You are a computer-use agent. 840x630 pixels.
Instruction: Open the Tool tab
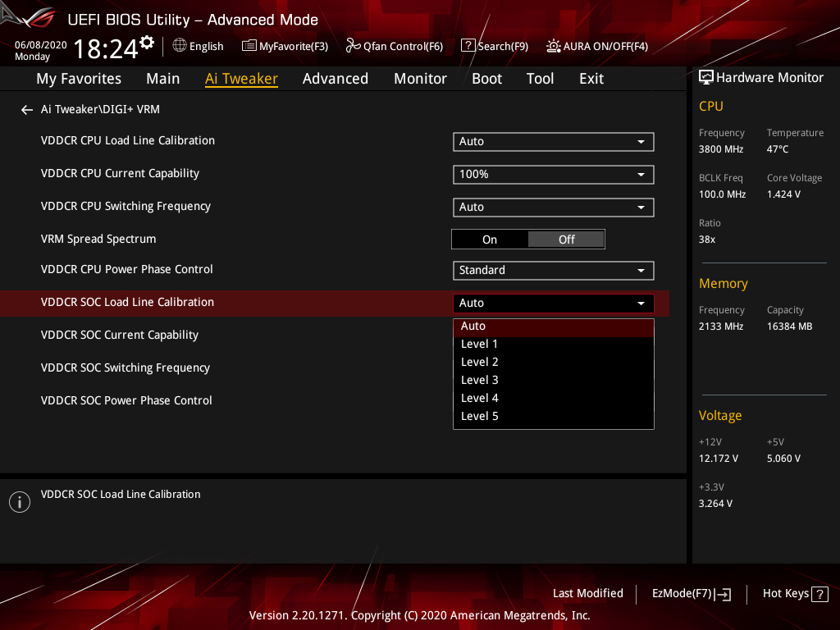coord(540,79)
